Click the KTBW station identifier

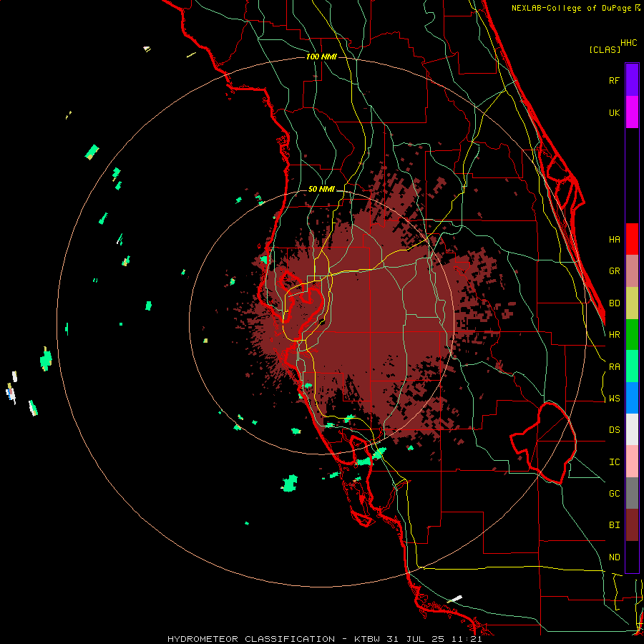(x=367, y=639)
